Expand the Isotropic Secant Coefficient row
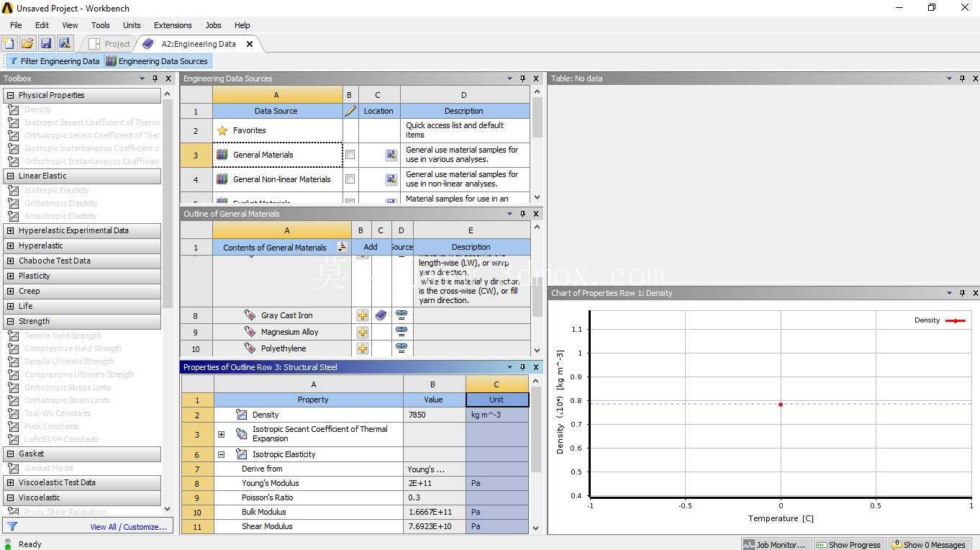This screenshot has height=550, width=980. (x=221, y=434)
